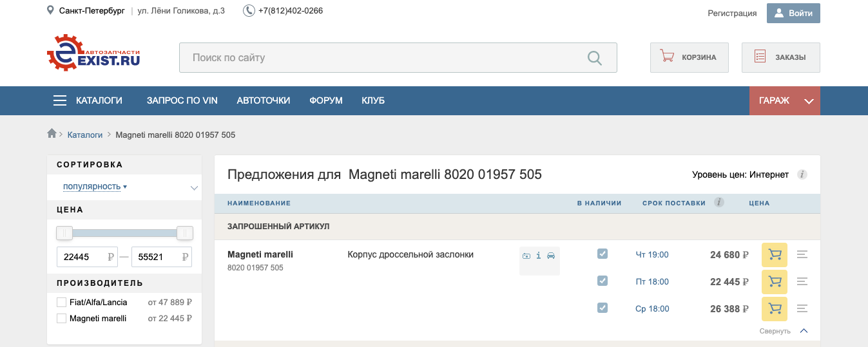
Task: Click the info icon beside Уровень цен
Action: coord(802,174)
